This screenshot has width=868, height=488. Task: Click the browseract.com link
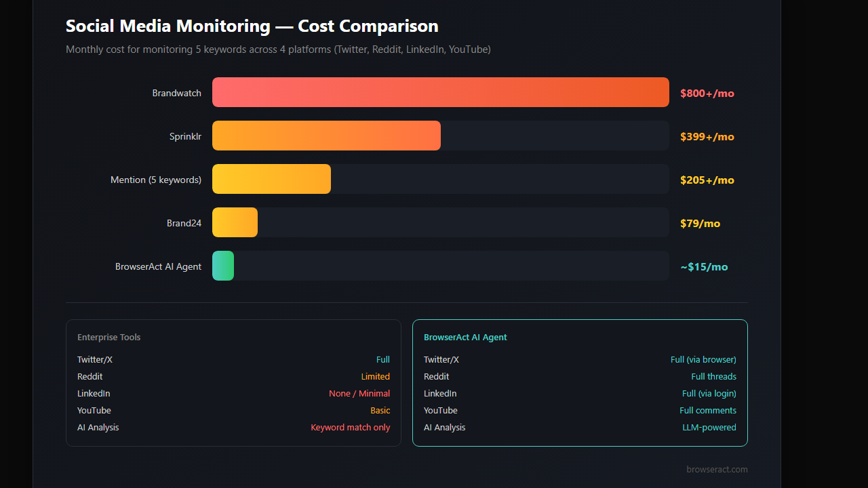coord(717,469)
